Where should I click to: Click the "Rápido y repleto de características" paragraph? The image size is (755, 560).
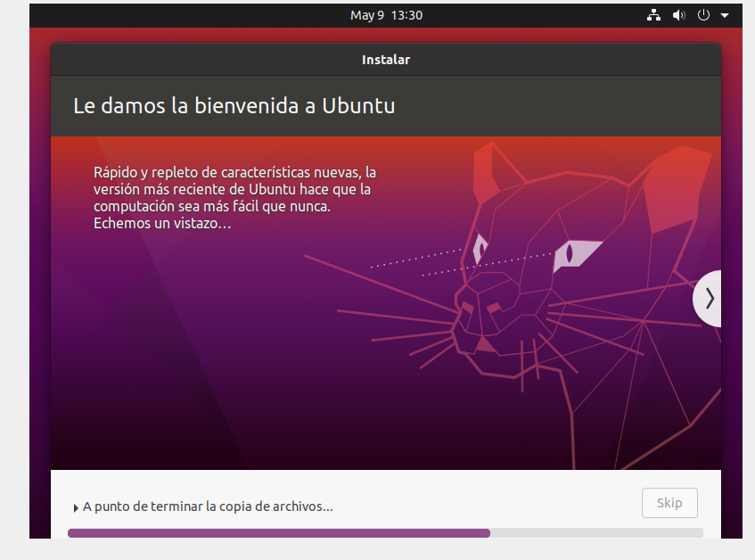234,198
